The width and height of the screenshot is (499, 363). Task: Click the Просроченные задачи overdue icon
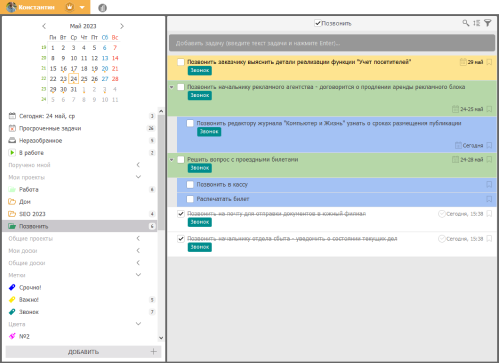[12, 128]
